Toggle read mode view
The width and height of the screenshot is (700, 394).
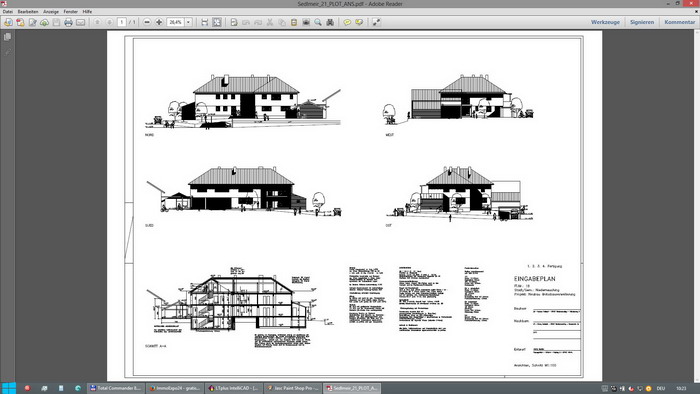pos(376,22)
